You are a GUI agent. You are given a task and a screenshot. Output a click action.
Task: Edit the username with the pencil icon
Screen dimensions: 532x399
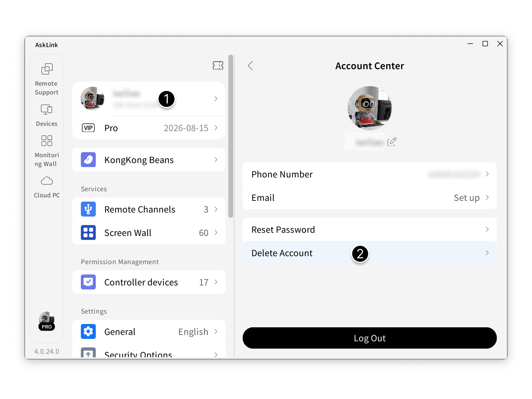click(392, 142)
